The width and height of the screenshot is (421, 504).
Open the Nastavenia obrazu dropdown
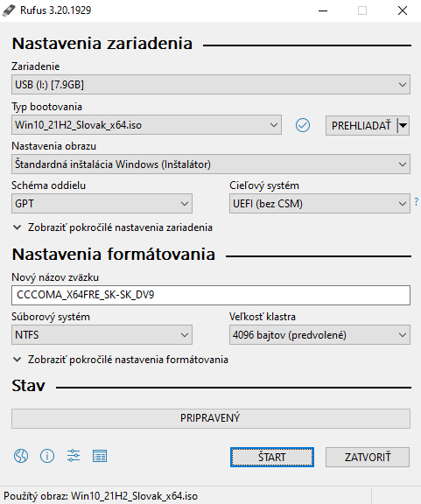(x=211, y=164)
